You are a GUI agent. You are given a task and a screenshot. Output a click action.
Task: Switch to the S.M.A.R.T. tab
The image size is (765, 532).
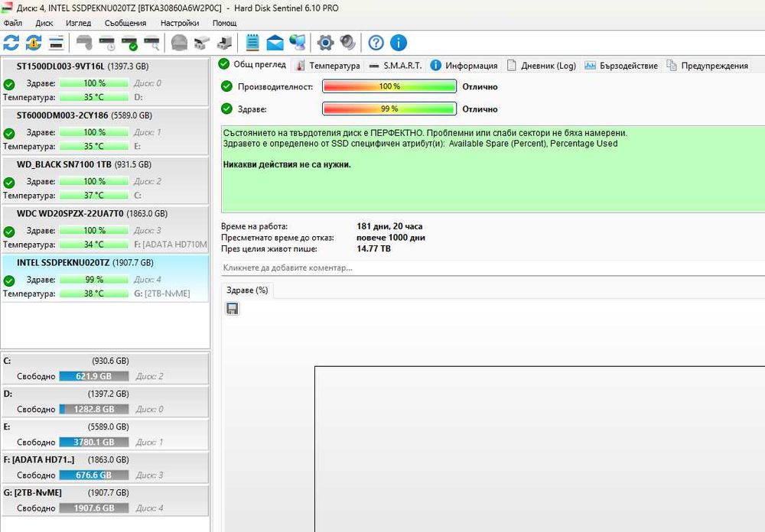pos(396,65)
